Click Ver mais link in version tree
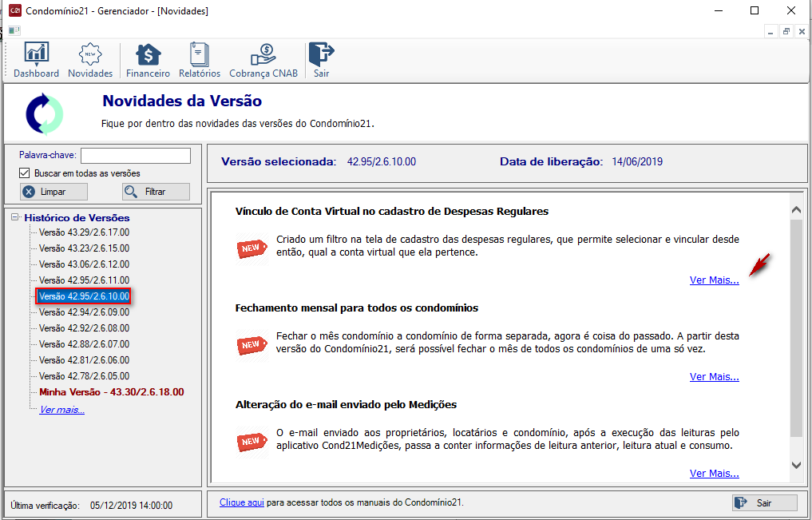The width and height of the screenshot is (812, 520). [x=62, y=410]
